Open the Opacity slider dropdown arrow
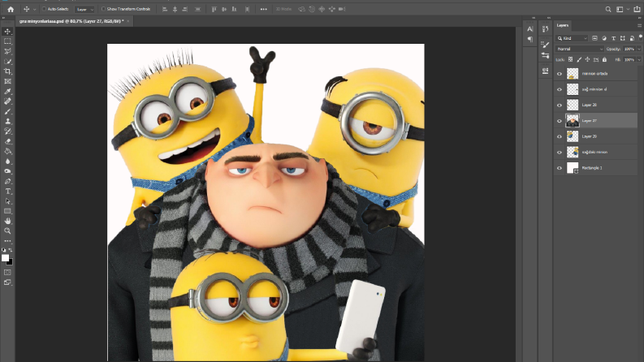The width and height of the screenshot is (644, 362). click(638, 49)
